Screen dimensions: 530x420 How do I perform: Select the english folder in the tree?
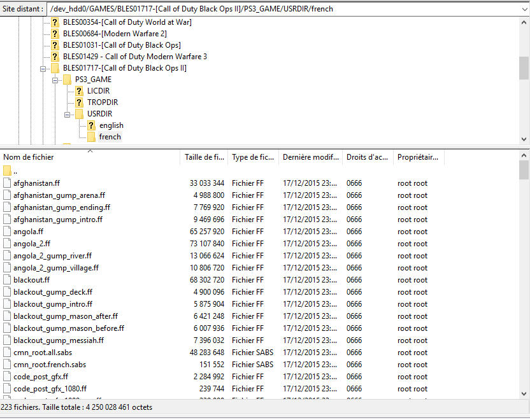tap(111, 125)
